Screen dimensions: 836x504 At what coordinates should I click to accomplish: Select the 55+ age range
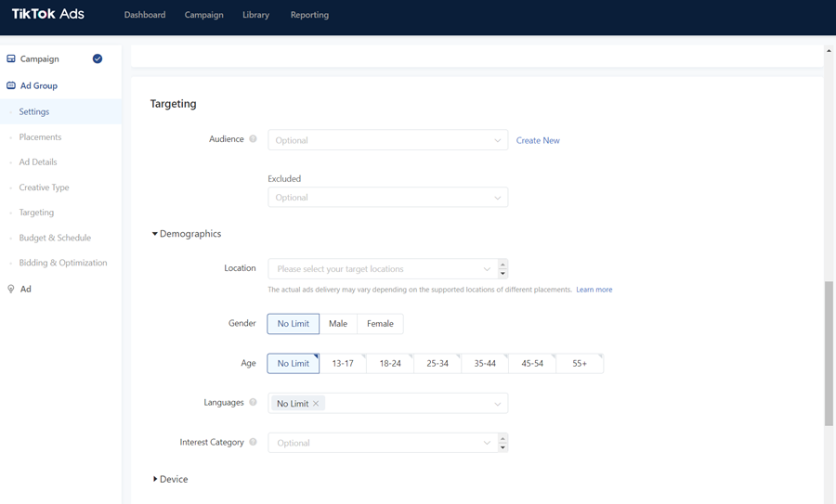[580, 363]
